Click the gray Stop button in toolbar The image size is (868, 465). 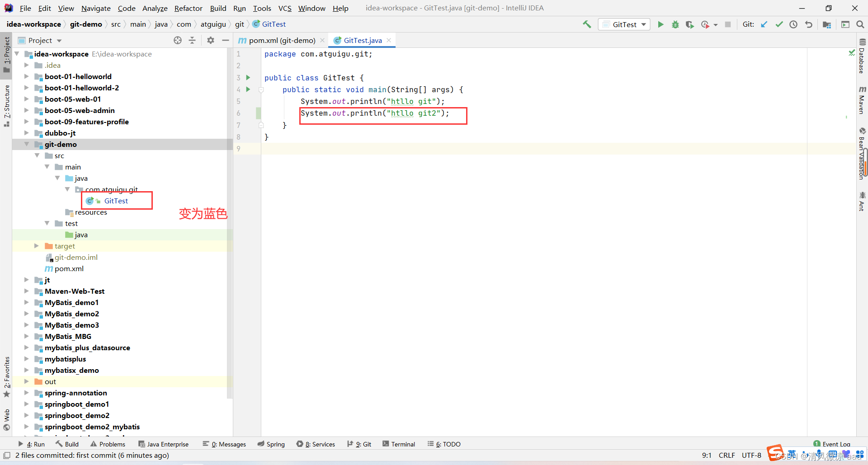click(x=728, y=24)
